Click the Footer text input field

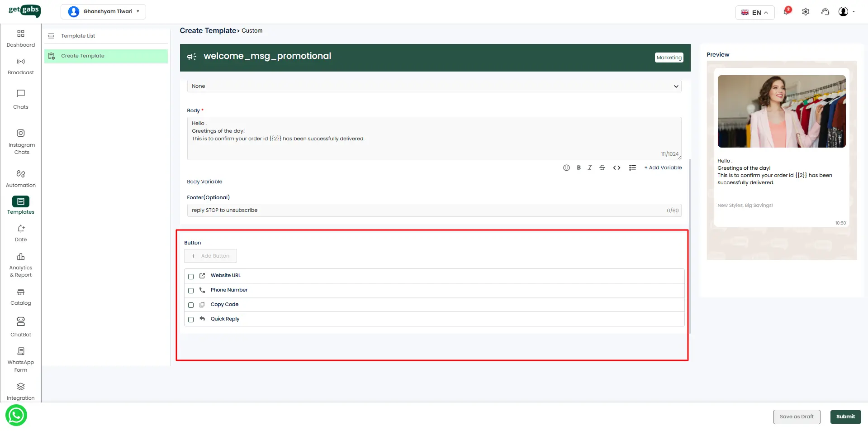[425, 210]
